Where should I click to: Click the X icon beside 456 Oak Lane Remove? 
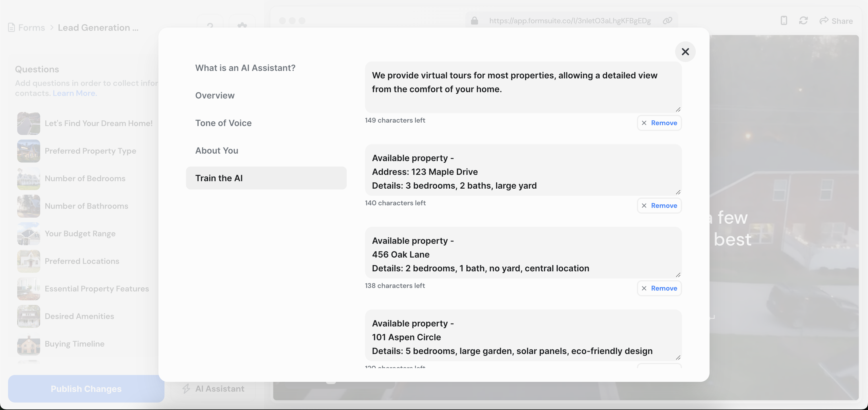(x=644, y=288)
